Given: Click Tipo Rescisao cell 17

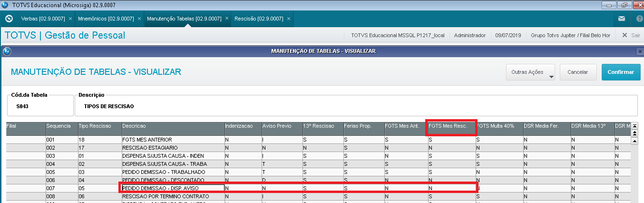Looking at the screenshot, I should pos(100,148).
